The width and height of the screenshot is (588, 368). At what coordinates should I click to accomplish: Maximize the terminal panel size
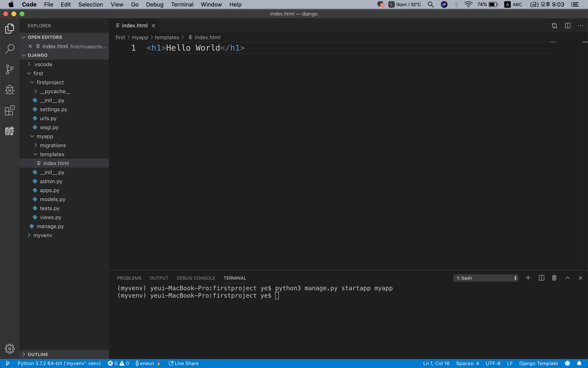pyautogui.click(x=567, y=278)
